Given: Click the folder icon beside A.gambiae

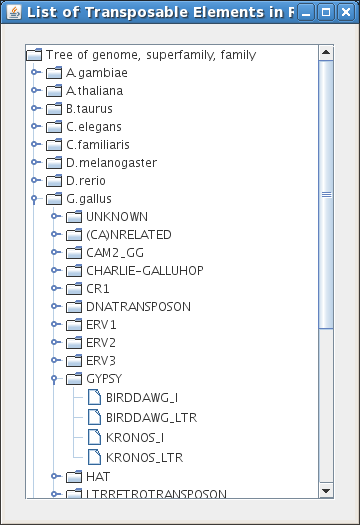Looking at the screenshot, I should tap(54, 72).
